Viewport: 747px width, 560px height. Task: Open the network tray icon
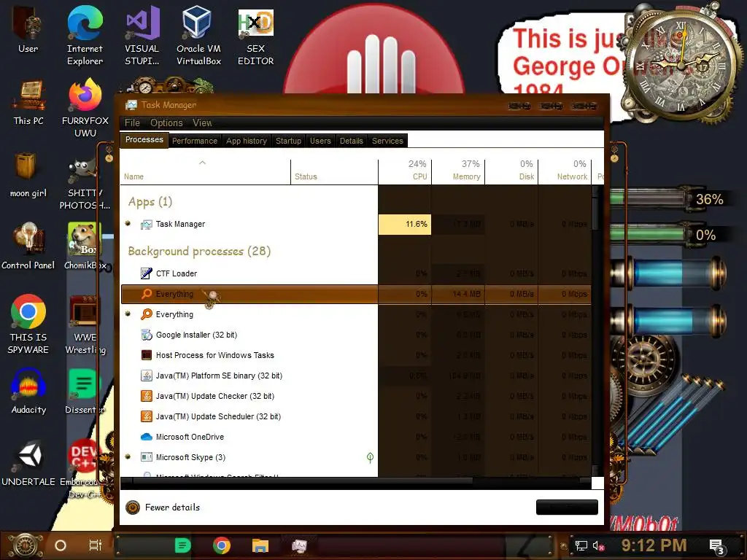click(581, 545)
